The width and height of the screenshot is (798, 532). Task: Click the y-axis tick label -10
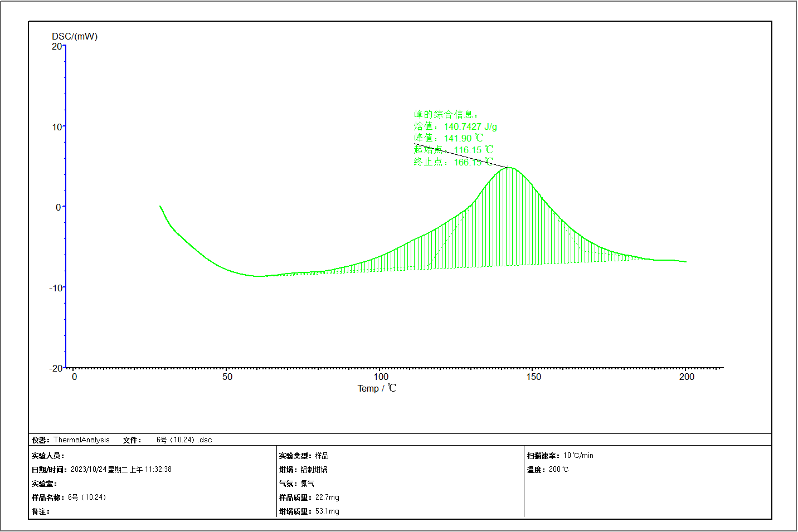click(x=56, y=288)
